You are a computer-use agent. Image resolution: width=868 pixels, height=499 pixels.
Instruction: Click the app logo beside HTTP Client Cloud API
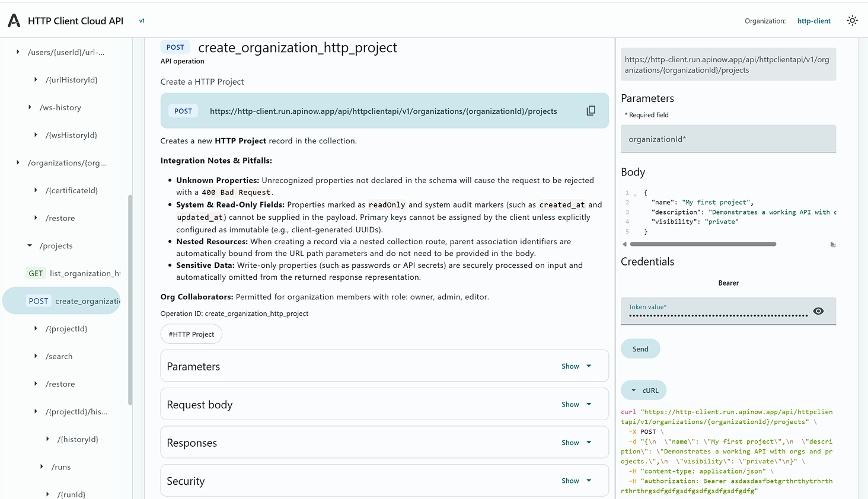(x=14, y=21)
